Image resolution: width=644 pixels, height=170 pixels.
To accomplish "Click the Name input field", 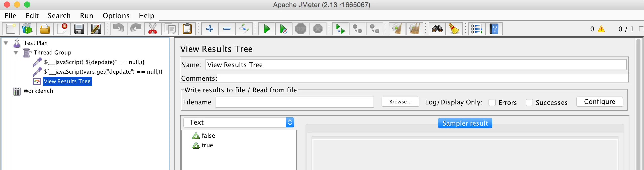I will [x=416, y=65].
